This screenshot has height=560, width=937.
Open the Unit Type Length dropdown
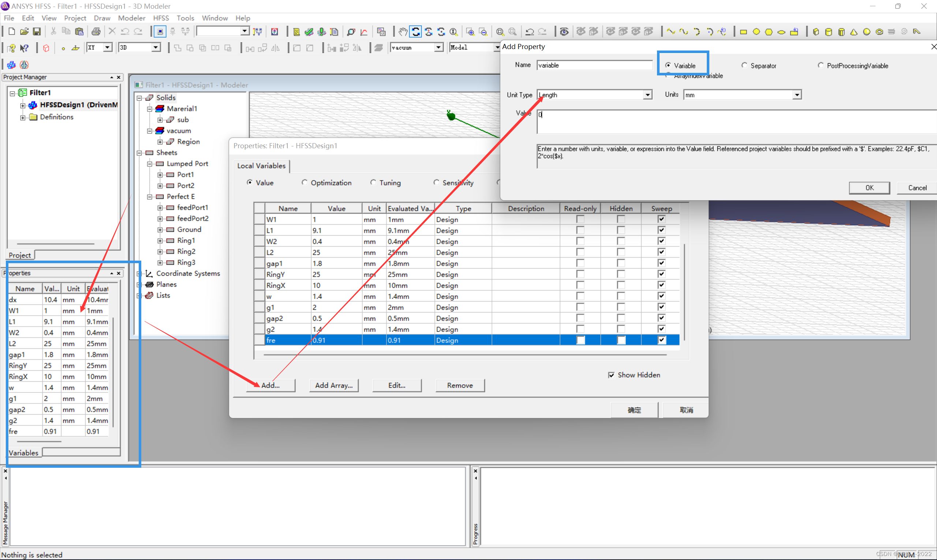pyautogui.click(x=647, y=95)
